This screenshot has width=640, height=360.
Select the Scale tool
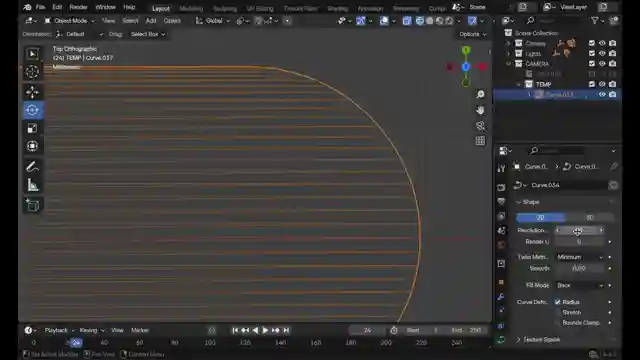[x=32, y=128]
